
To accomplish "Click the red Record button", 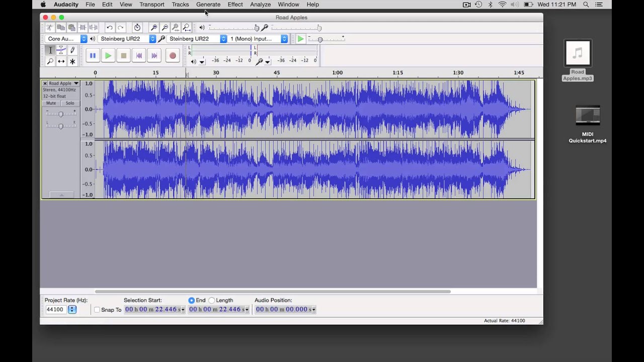I will [x=173, y=56].
